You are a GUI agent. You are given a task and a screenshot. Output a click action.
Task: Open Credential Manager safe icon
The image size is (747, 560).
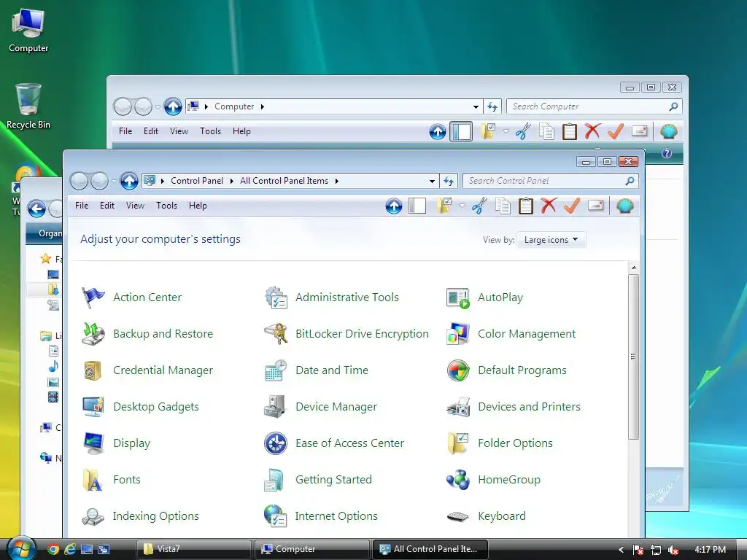93,370
